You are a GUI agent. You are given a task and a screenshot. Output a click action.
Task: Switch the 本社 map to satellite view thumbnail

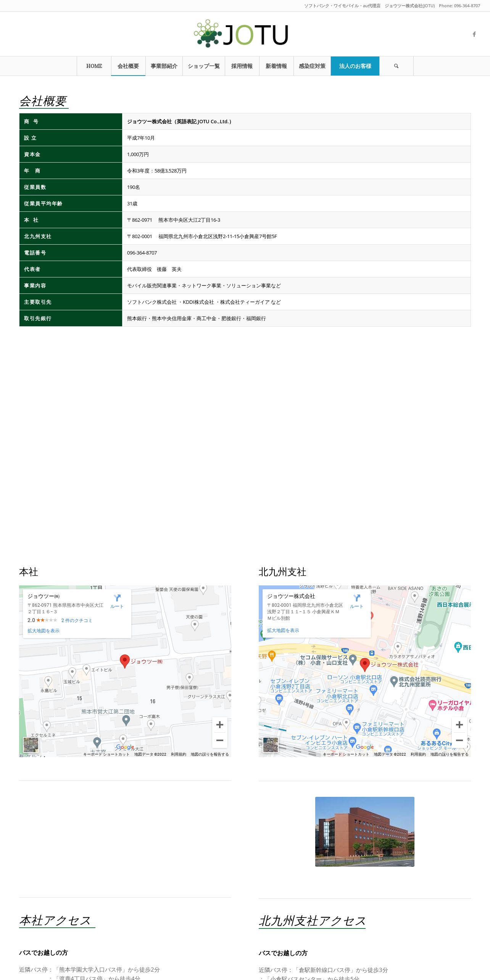pos(31,745)
